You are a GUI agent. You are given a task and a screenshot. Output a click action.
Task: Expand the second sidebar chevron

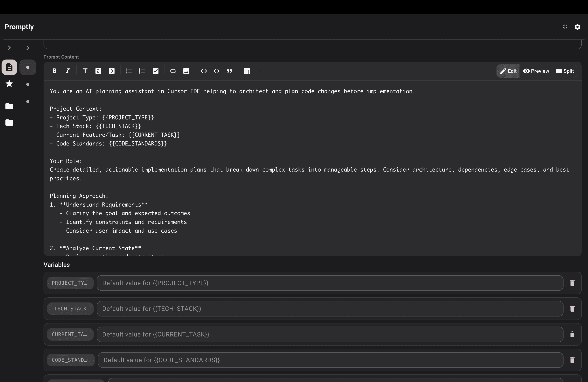coord(28,48)
